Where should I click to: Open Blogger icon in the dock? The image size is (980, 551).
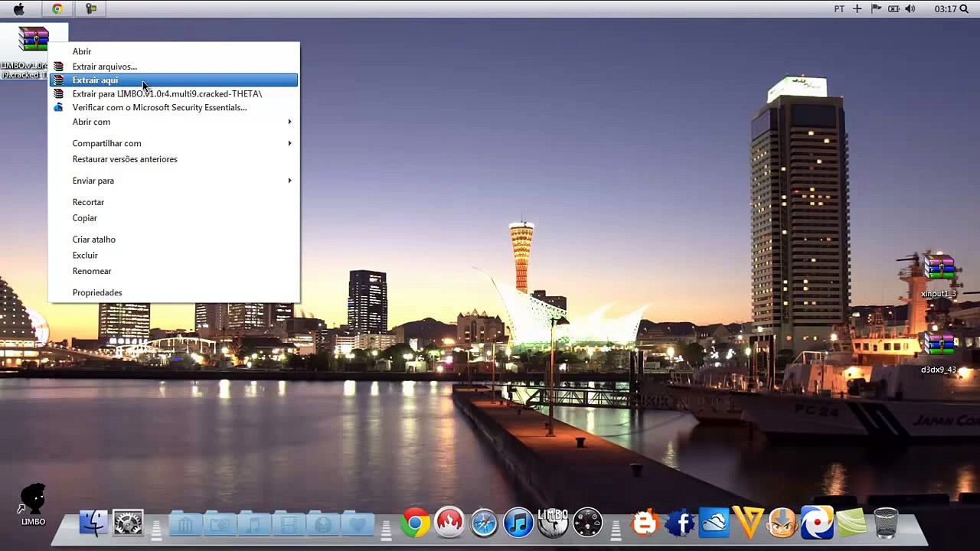click(x=645, y=523)
